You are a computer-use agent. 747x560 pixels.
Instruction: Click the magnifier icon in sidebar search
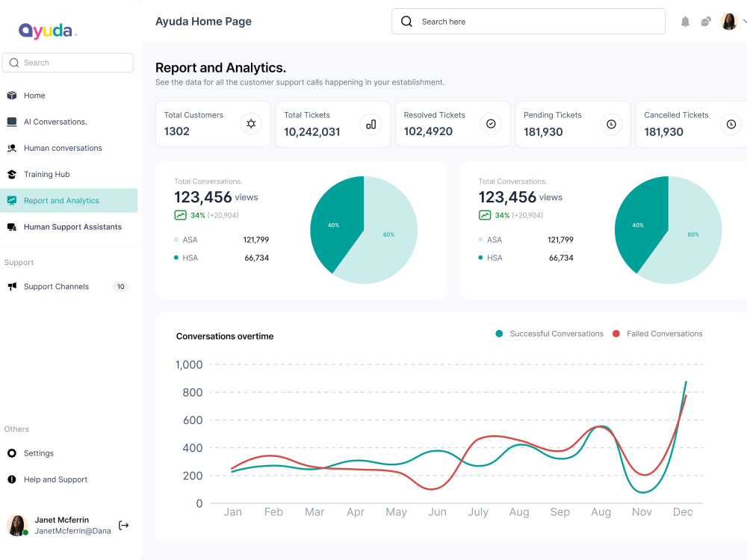pyautogui.click(x=14, y=63)
